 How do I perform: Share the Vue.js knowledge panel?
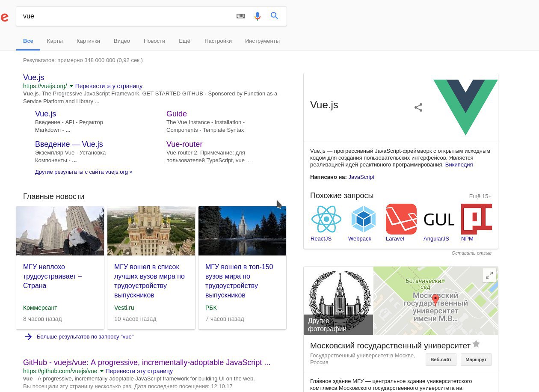pyautogui.click(x=418, y=107)
